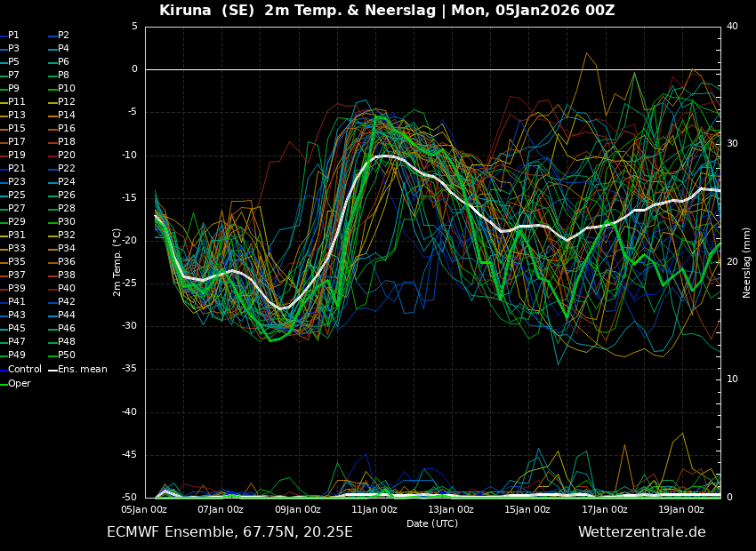
Task: Select the 'Ens. mean' legend entry
Action: (78, 370)
